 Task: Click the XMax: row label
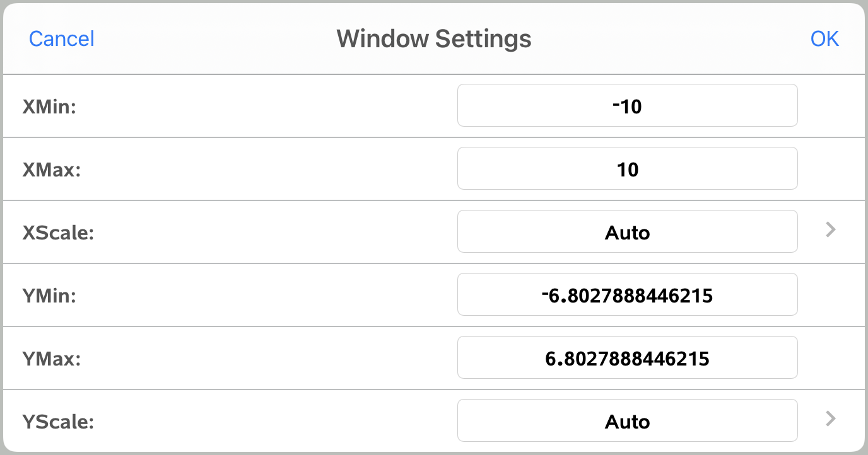(52, 170)
